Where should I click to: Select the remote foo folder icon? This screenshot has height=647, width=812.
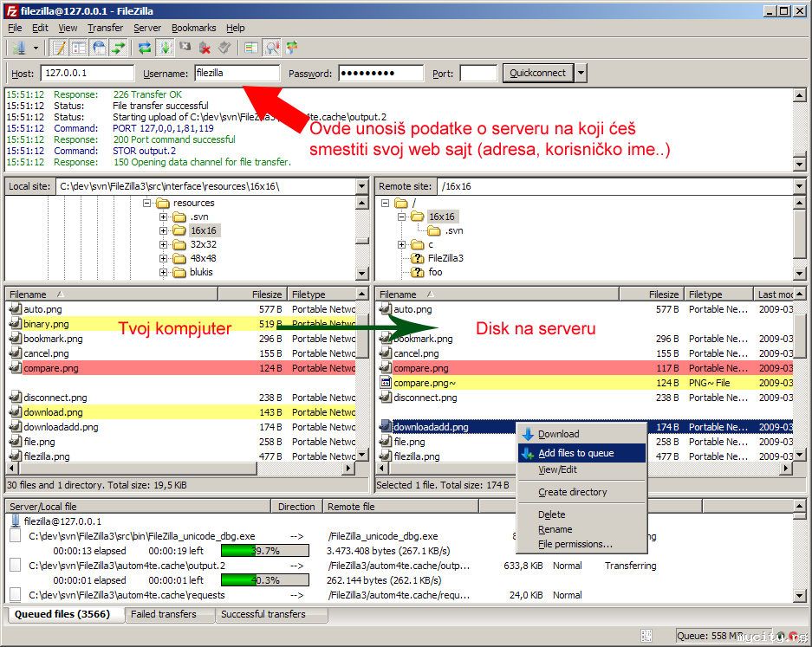pos(418,272)
